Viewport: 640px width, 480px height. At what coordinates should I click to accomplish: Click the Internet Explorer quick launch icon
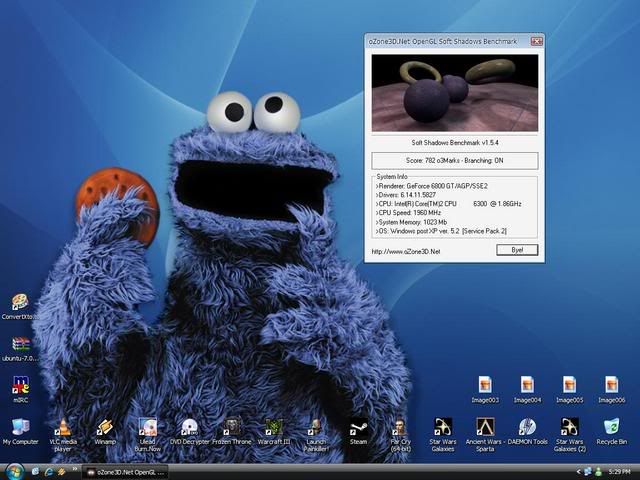click(49, 472)
